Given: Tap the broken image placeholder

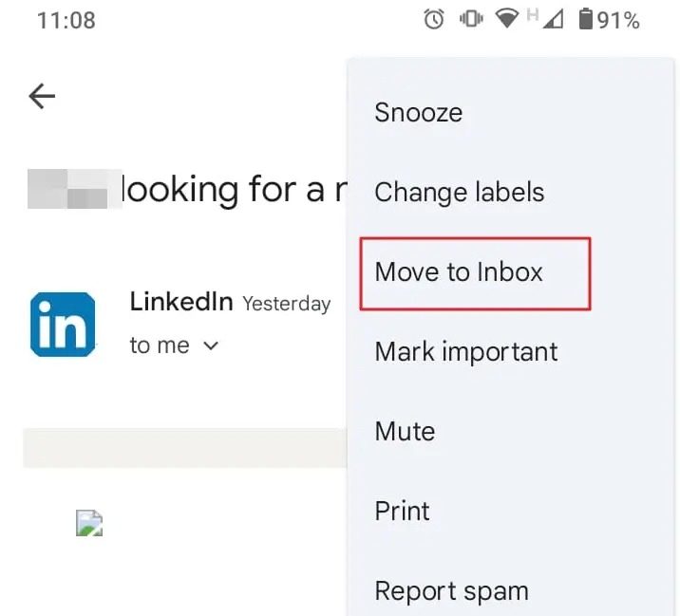Looking at the screenshot, I should 89,523.
